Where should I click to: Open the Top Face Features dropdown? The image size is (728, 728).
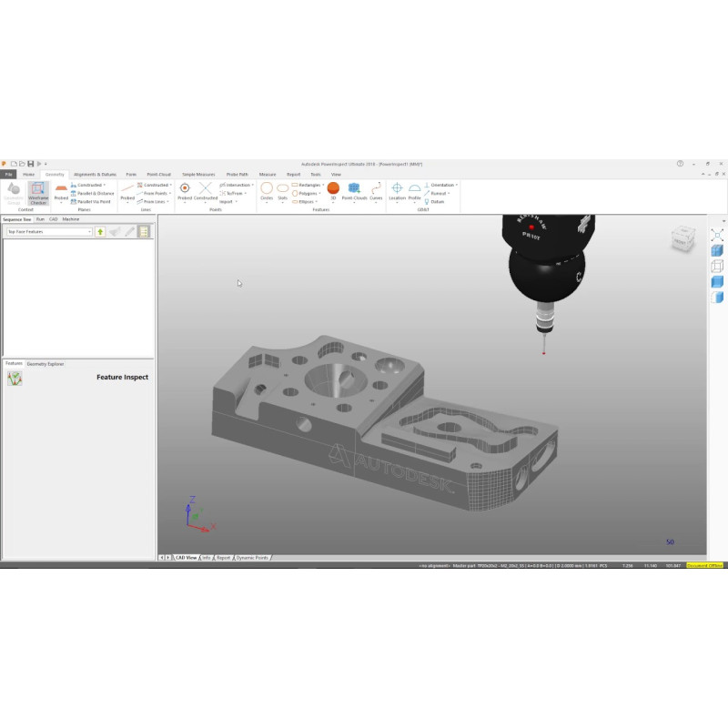(x=89, y=232)
